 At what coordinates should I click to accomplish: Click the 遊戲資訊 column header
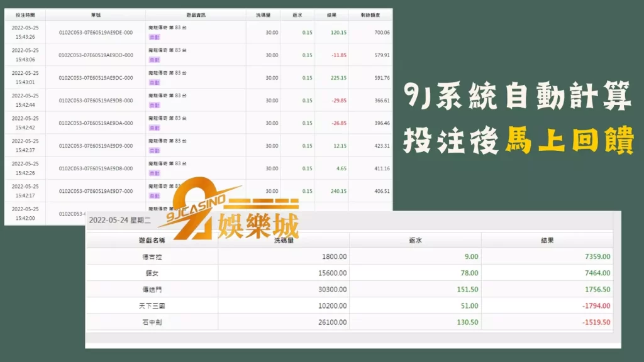click(x=196, y=15)
